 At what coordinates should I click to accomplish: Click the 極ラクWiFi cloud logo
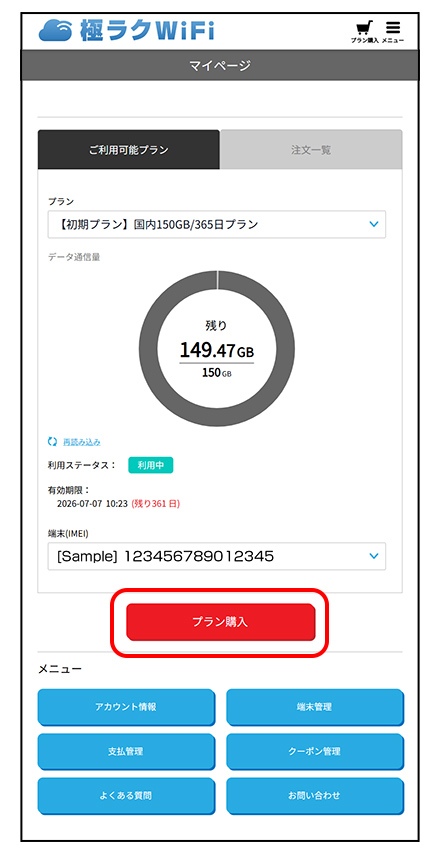click(126, 30)
